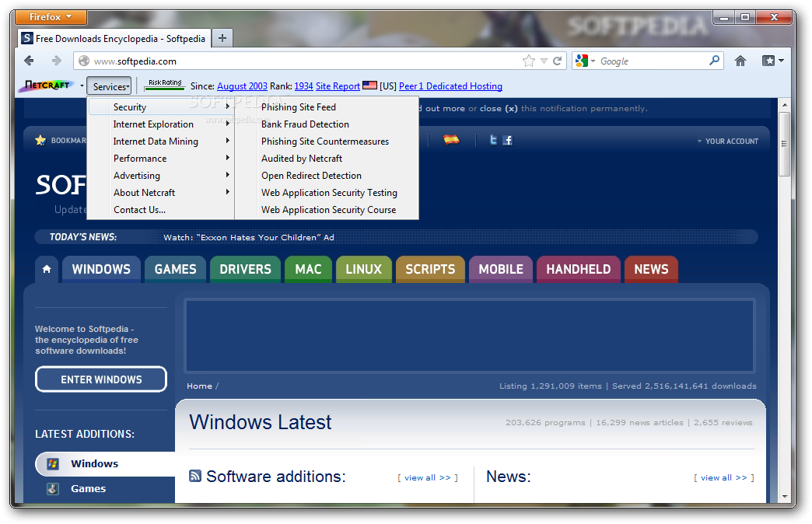Expand the About Netcraft submenu

tap(160, 193)
